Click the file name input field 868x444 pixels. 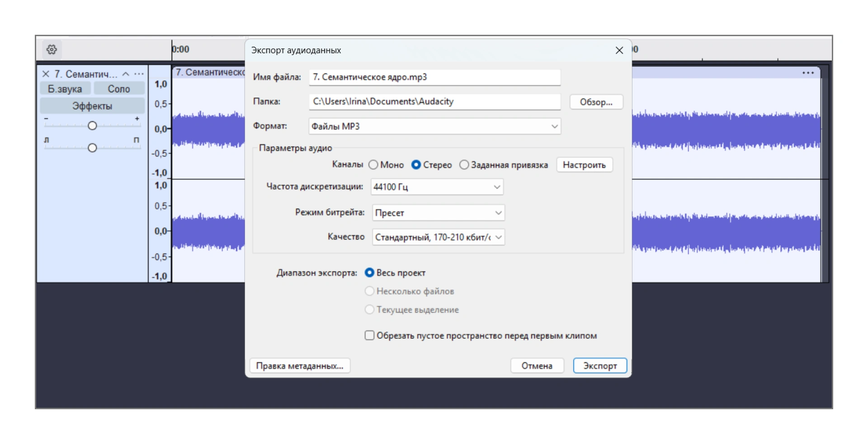(x=434, y=77)
